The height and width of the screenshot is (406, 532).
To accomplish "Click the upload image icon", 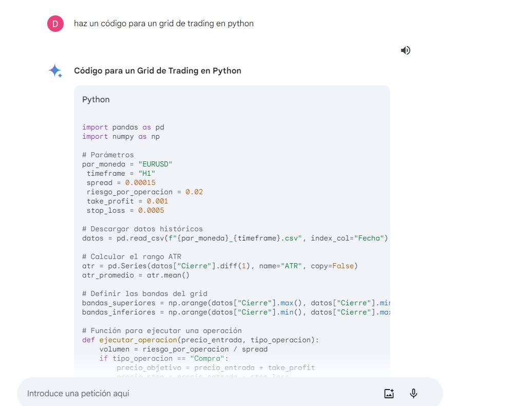I will coord(389,394).
